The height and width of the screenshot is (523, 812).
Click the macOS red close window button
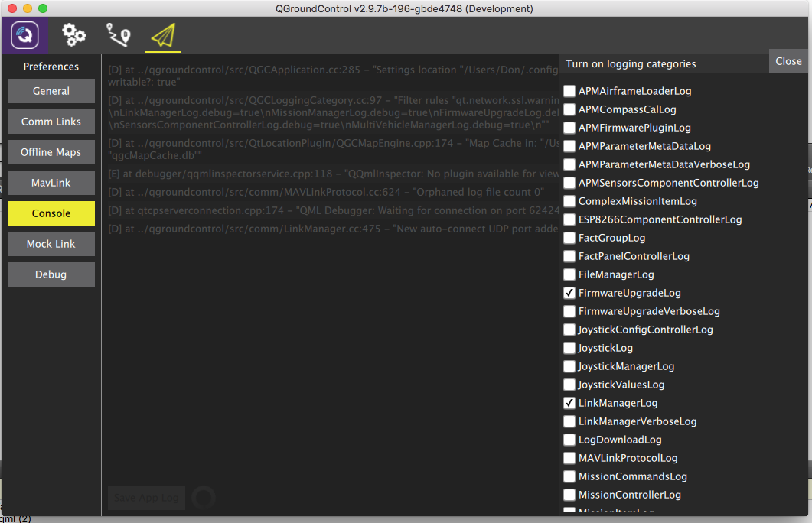pyautogui.click(x=11, y=8)
